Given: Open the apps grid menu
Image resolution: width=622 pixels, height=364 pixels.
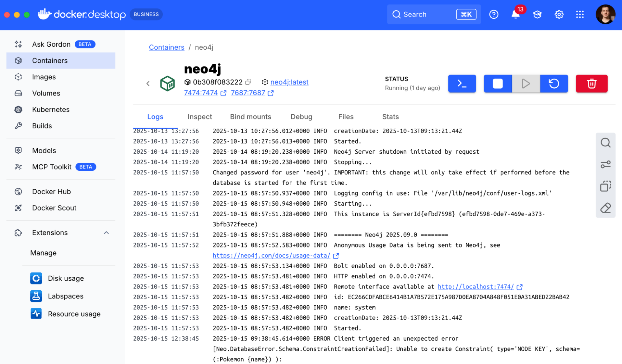Looking at the screenshot, I should point(580,15).
